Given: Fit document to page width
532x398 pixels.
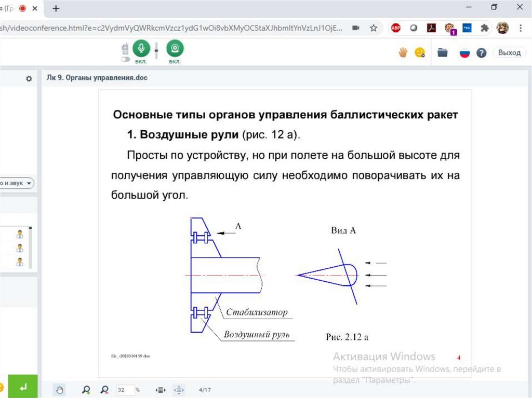Looking at the screenshot, I should point(161,390).
